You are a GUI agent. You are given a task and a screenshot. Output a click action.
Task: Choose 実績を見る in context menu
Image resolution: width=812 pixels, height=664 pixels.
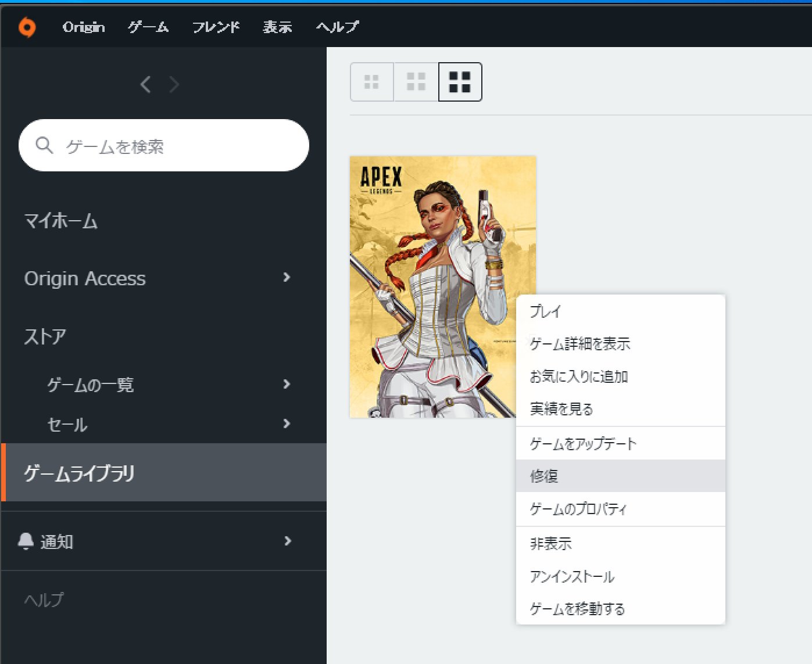click(x=621, y=409)
